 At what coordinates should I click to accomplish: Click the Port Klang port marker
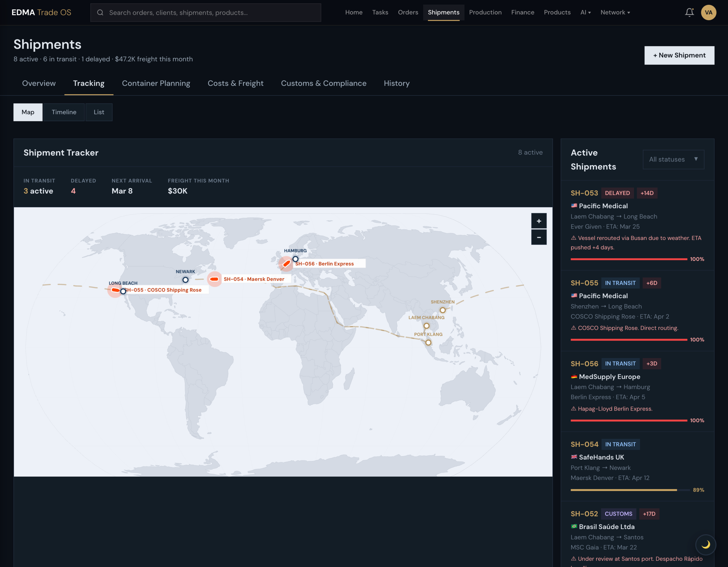[428, 342]
